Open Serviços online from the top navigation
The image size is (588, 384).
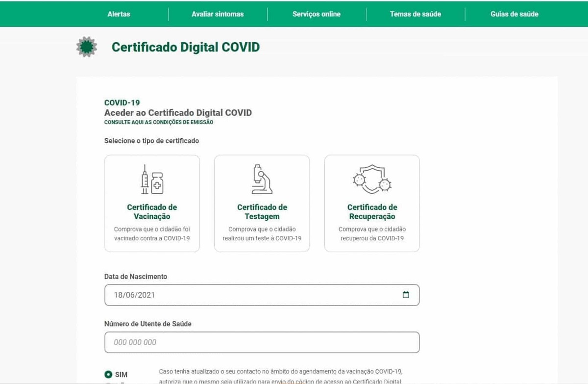coord(317,14)
